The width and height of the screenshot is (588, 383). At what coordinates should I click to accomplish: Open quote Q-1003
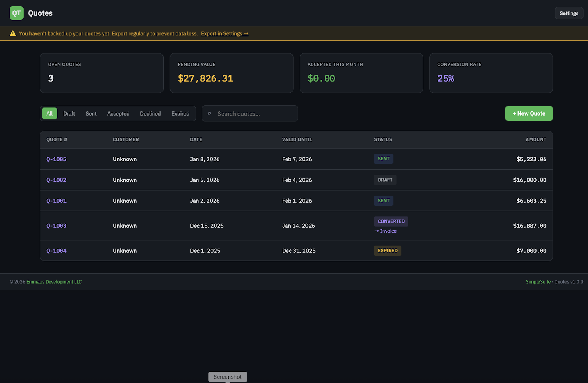click(x=56, y=226)
